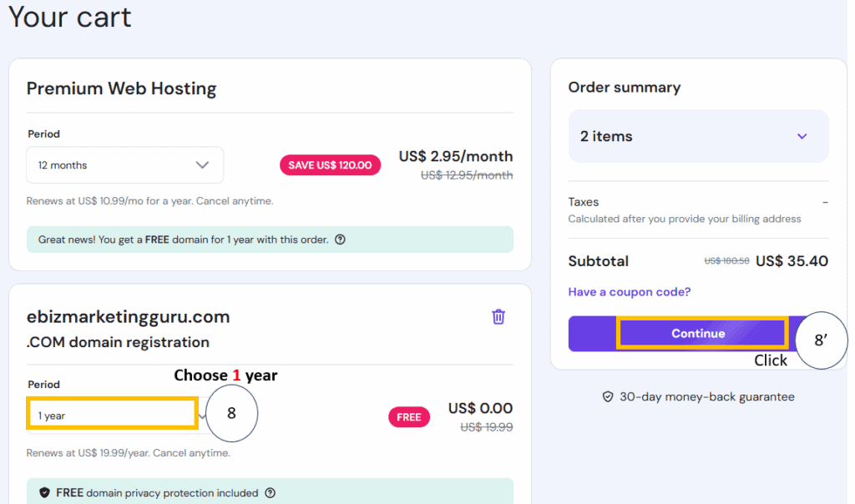The width and height of the screenshot is (855, 504).
Task: Click help icon beside free domain notice
Action: coord(340,239)
